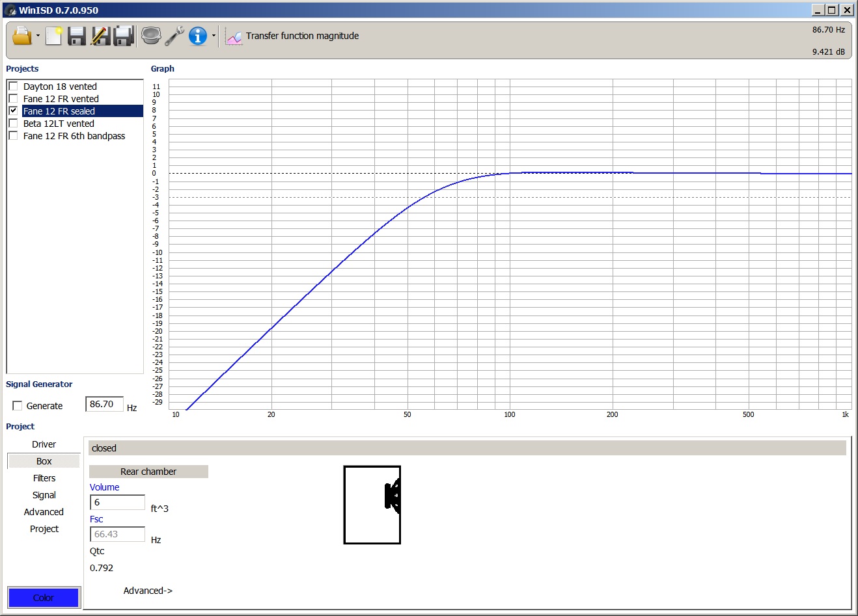The width and height of the screenshot is (858, 616).
Task: Switch to the Signal tab
Action: coord(44,495)
